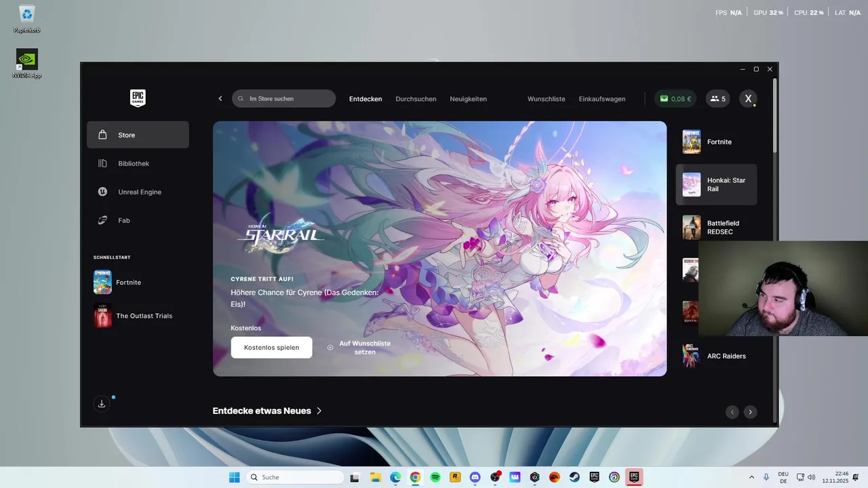Open Discord from the taskbar
The width and height of the screenshot is (868, 488).
pyautogui.click(x=475, y=477)
